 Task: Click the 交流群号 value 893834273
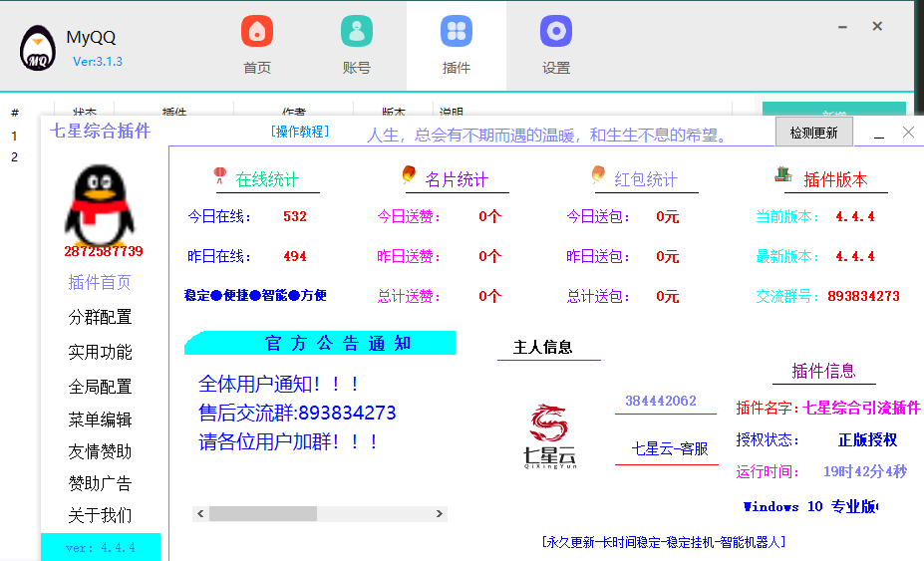point(863,296)
